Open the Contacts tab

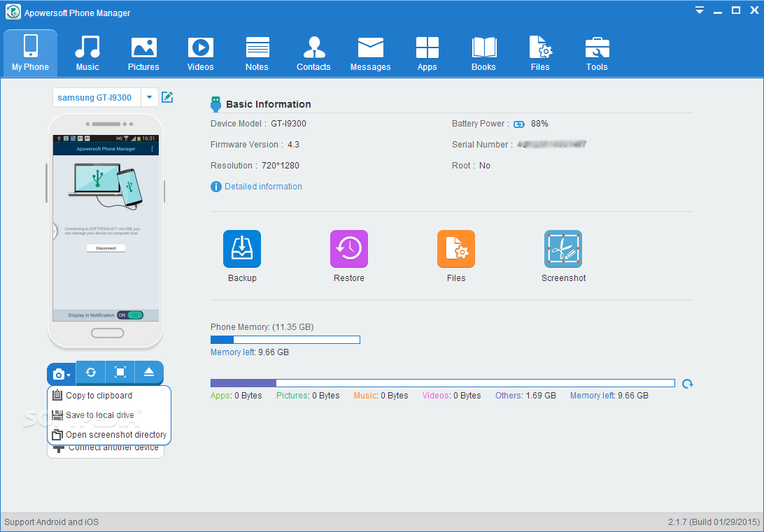[313, 54]
